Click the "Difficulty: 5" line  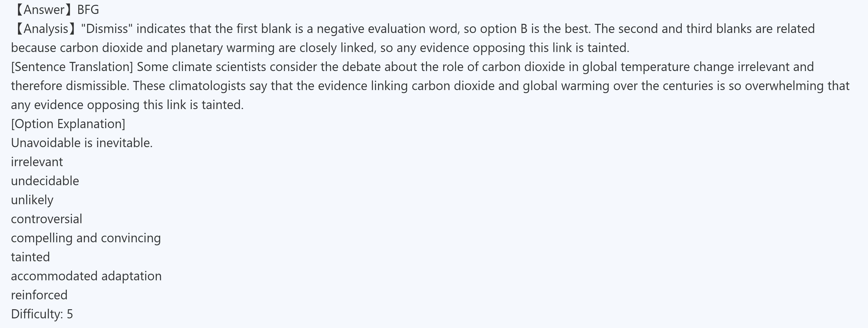(42, 314)
